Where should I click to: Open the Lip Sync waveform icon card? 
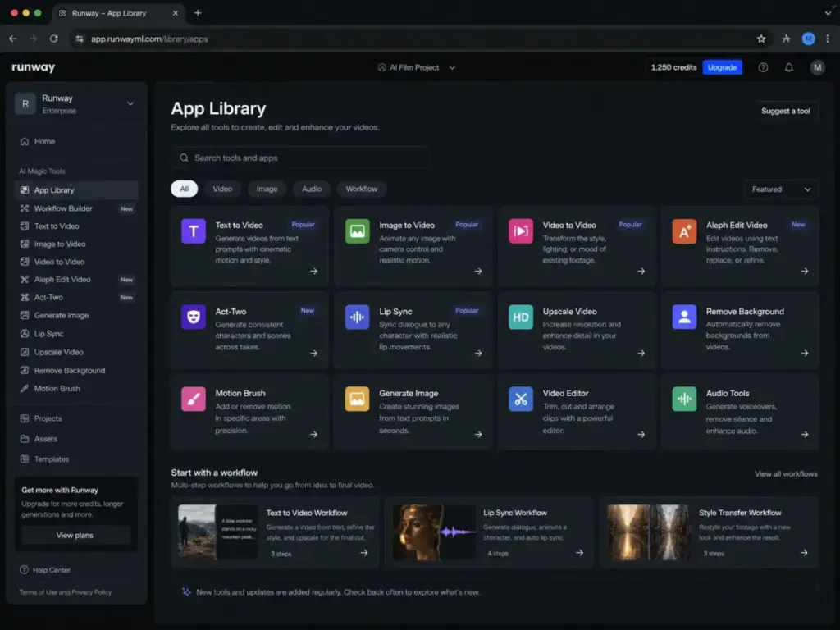358,317
